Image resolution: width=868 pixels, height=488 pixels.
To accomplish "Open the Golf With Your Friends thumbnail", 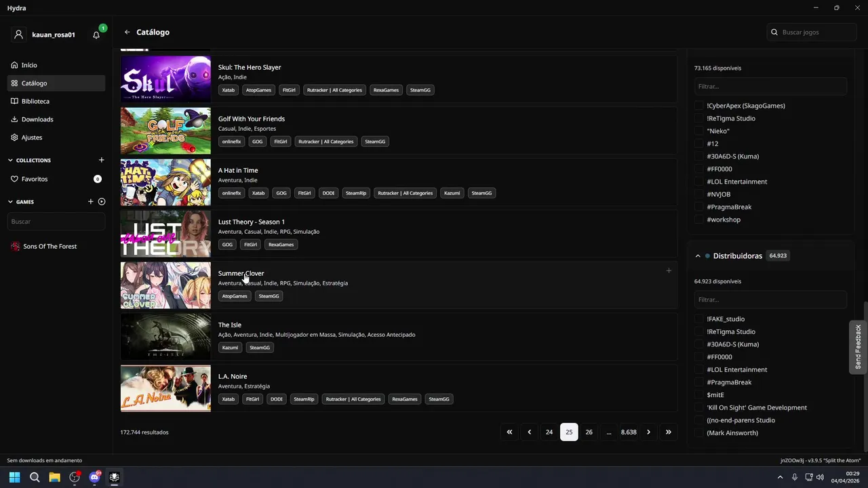I will coord(165,131).
